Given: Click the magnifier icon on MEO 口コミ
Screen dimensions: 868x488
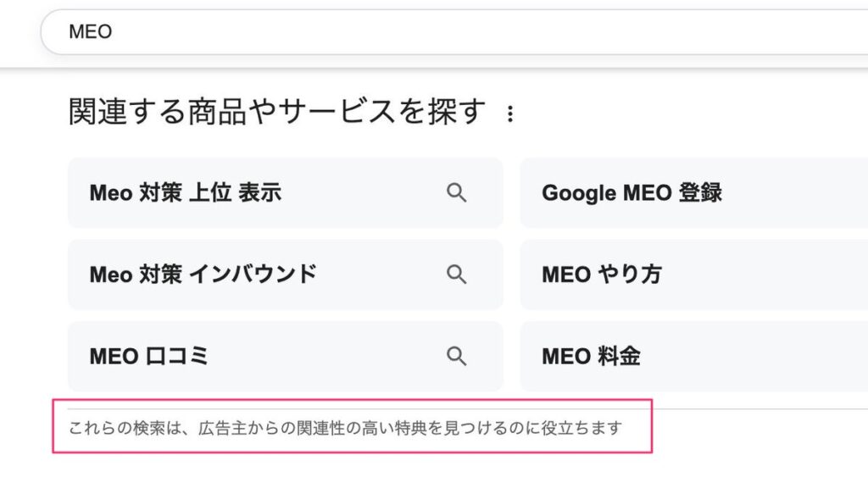Looking at the screenshot, I should point(457,356).
